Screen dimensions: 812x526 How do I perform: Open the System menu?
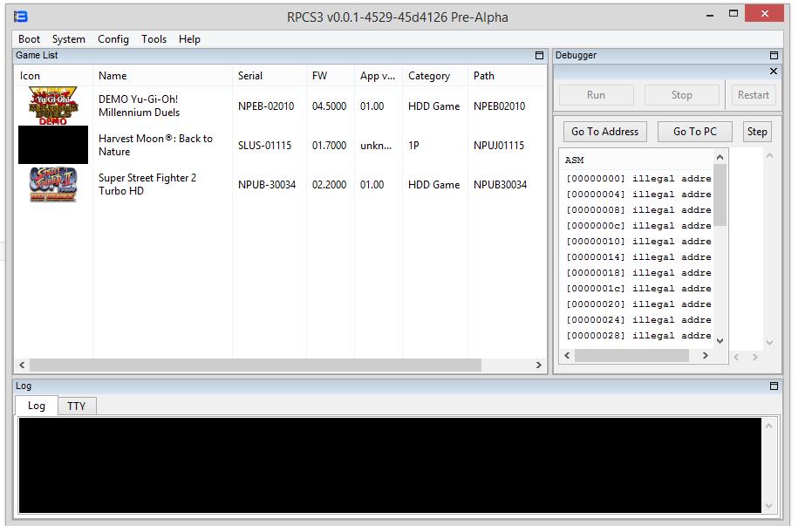point(68,39)
